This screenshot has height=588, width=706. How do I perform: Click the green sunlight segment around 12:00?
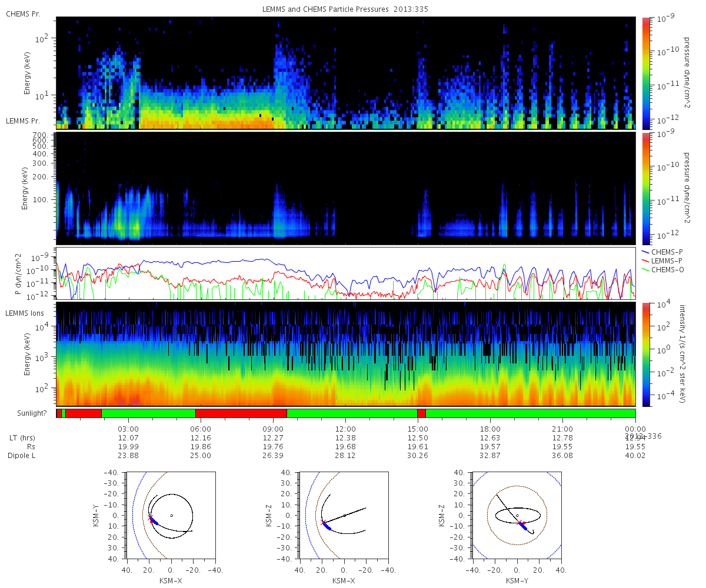coord(352,413)
